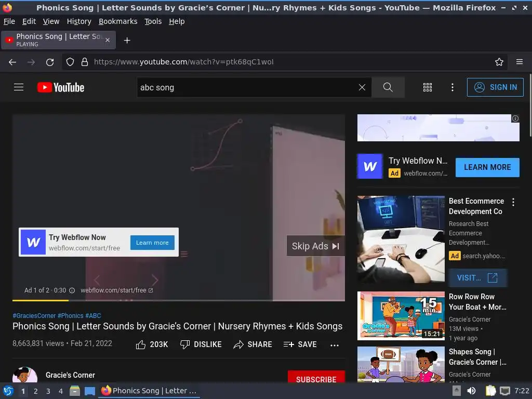Click the YouTube logo
The image size is (532, 399).
[61, 87]
